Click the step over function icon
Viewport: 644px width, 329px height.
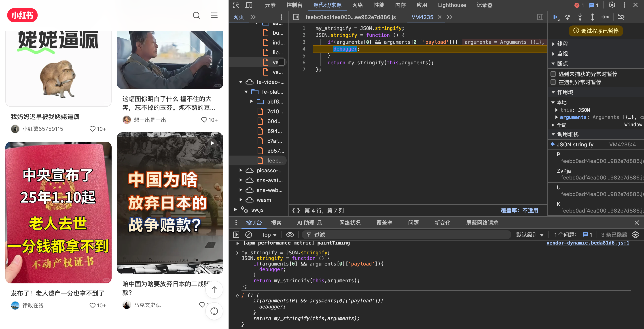568,17
